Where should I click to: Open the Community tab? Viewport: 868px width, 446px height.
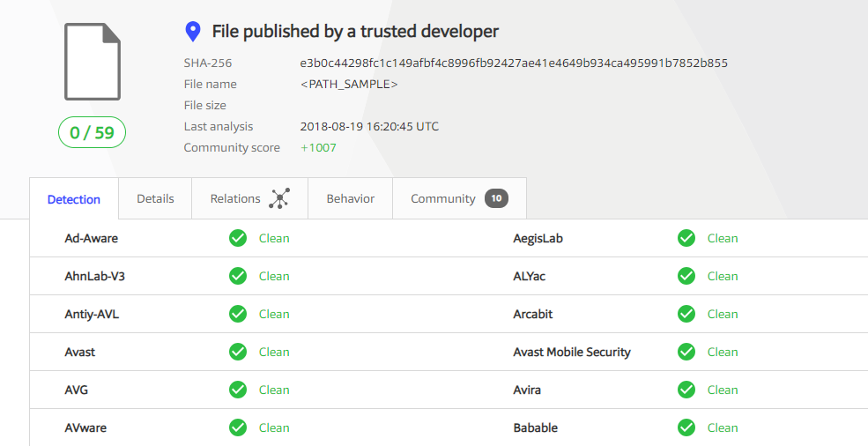(x=459, y=198)
